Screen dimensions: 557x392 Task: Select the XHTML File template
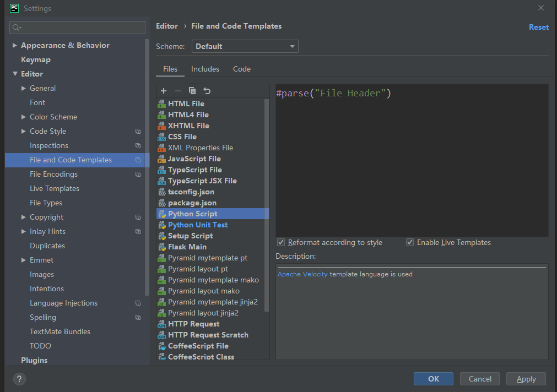213,126
